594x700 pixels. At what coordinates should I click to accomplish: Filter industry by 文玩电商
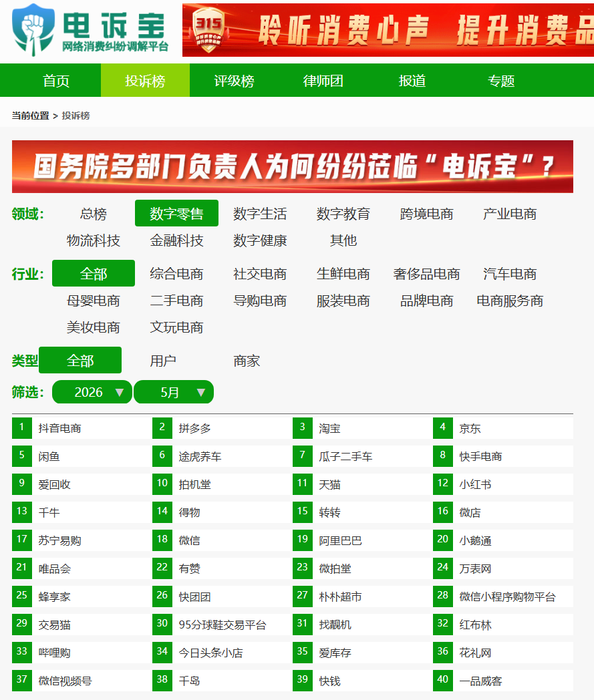coord(176,328)
